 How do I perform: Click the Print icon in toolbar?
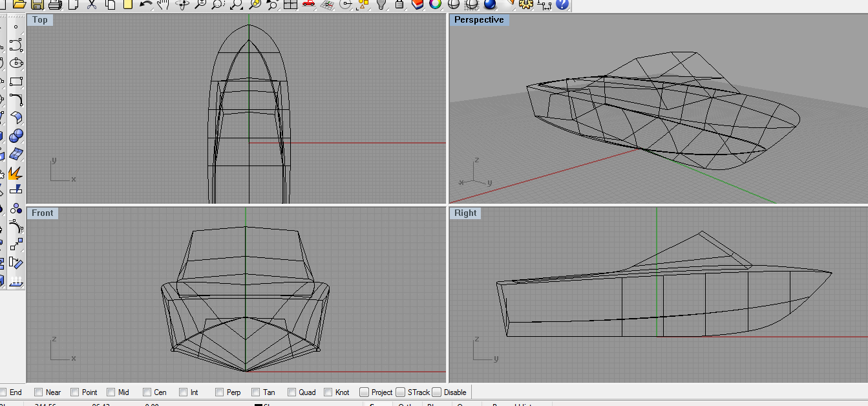tap(56, 5)
